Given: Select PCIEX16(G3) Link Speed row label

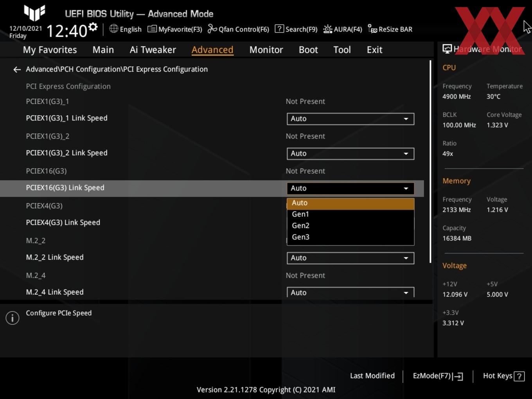Looking at the screenshot, I should click(65, 188).
